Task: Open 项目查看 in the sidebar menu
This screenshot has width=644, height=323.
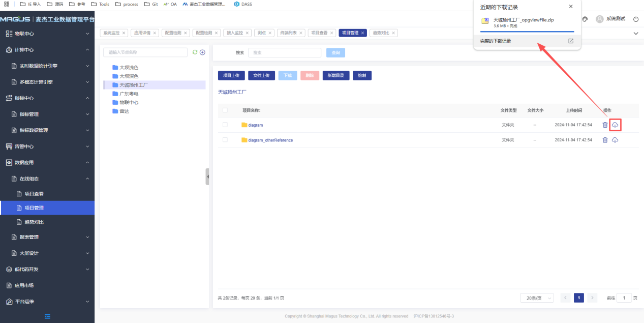Action: pos(34,194)
